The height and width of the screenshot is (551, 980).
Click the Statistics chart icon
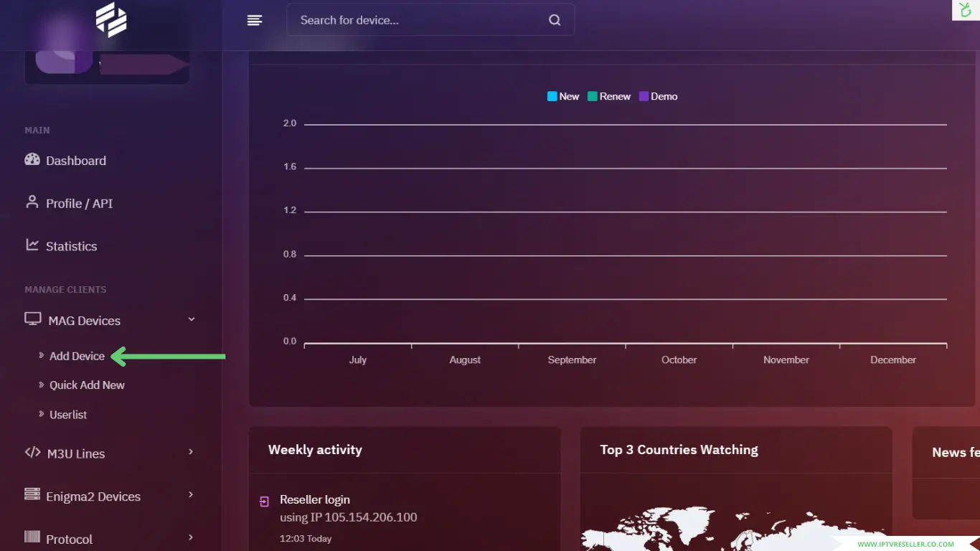[32, 245]
